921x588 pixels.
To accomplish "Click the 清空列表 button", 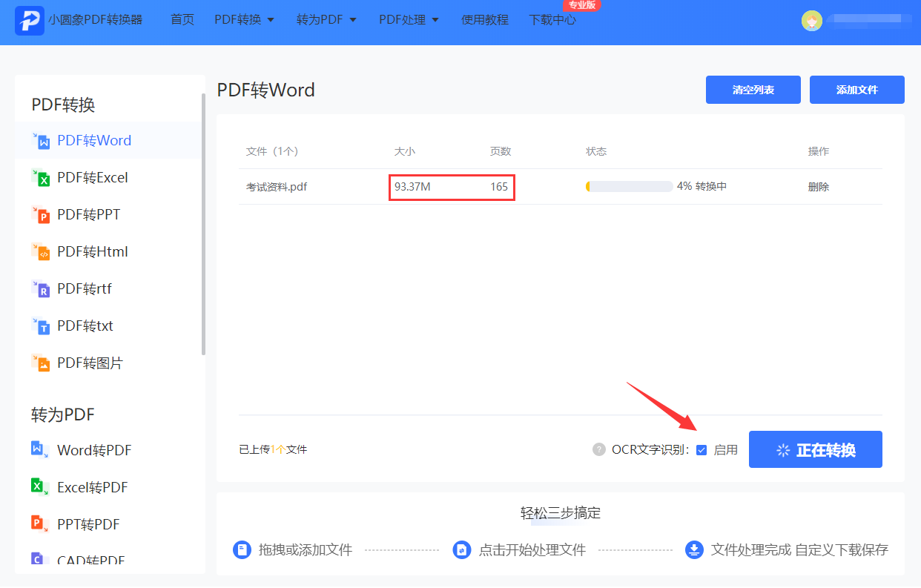I will point(753,89).
